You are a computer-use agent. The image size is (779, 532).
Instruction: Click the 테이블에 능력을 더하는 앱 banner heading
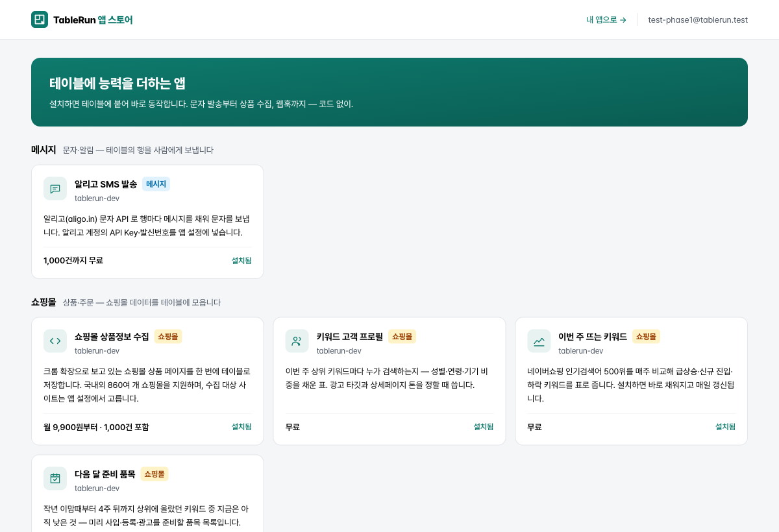point(117,84)
